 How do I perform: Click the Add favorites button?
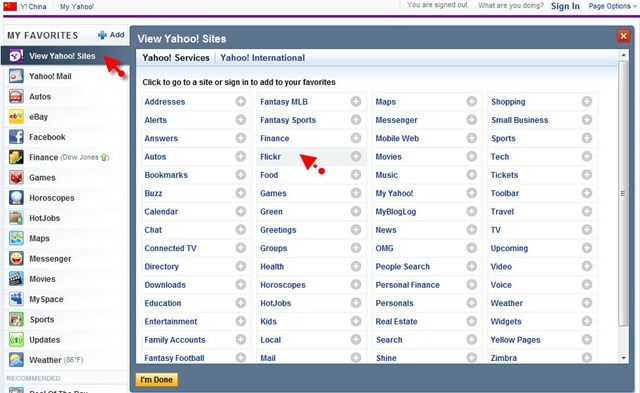[111, 35]
